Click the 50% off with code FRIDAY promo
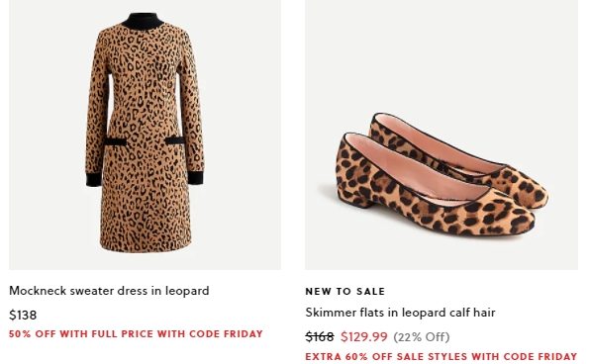 tap(136, 334)
